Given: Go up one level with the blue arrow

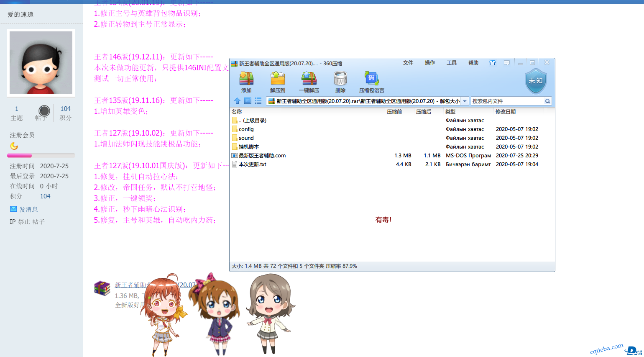Looking at the screenshot, I should pyautogui.click(x=237, y=101).
